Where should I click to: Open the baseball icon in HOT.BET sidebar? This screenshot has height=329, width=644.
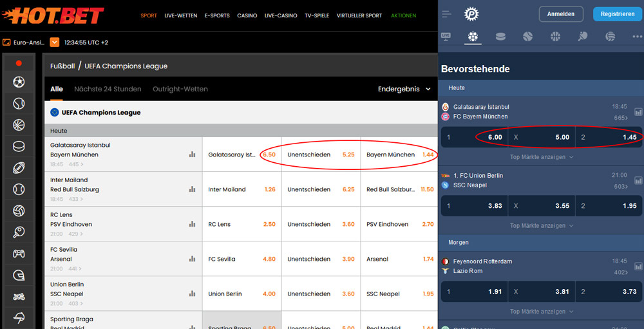pyautogui.click(x=19, y=189)
